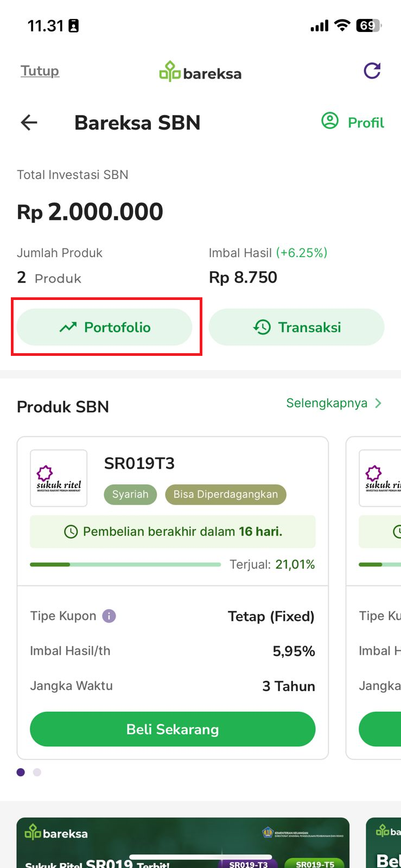Open the Profil account icon
The height and width of the screenshot is (868, 401).
pyautogui.click(x=330, y=121)
